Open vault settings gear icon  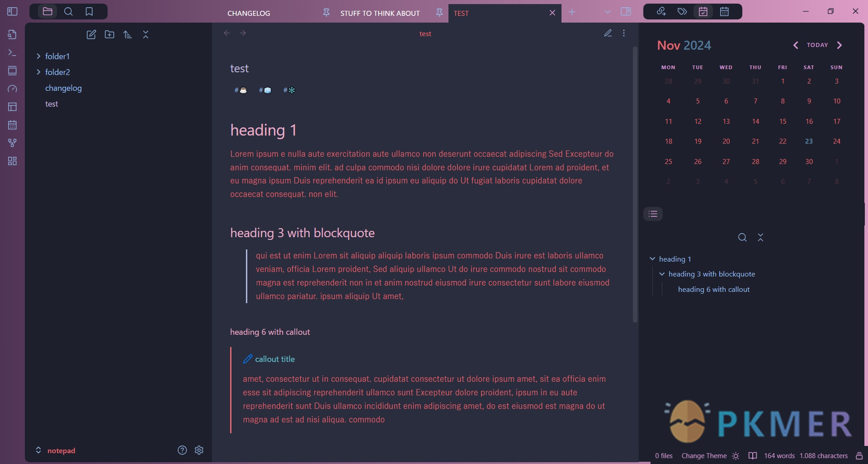click(199, 450)
